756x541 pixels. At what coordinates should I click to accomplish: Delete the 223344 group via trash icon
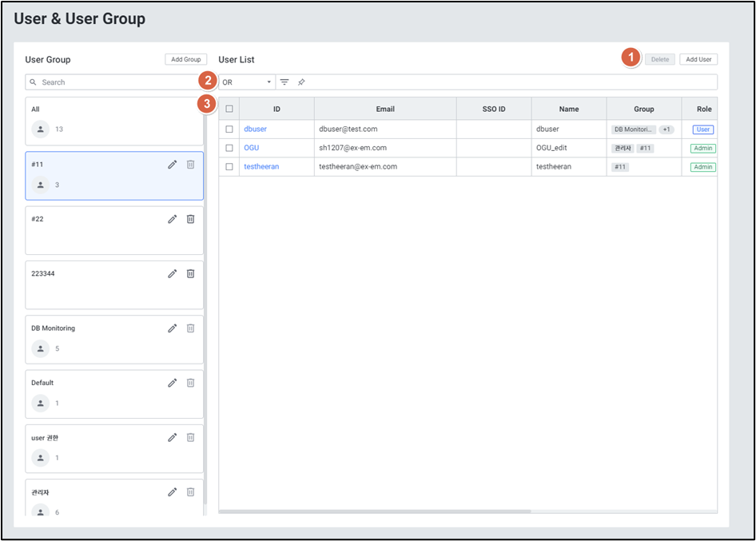190,273
